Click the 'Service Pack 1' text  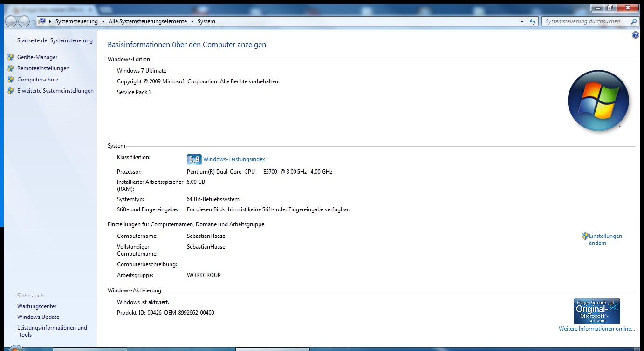point(134,92)
